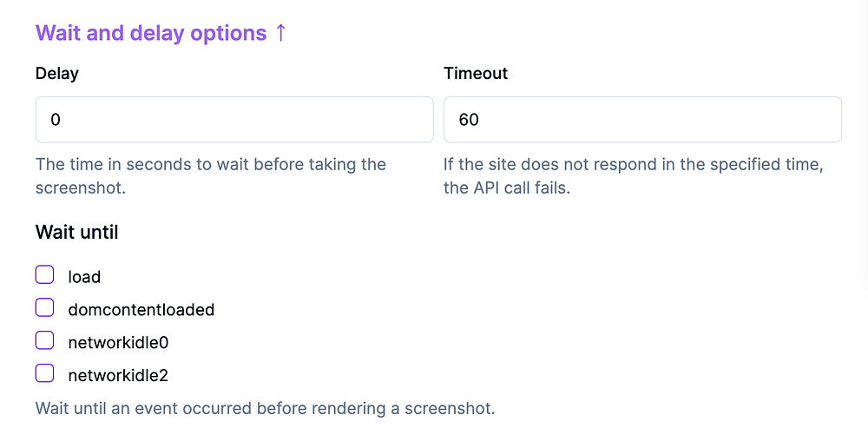The height and width of the screenshot is (448, 868).
Task: Focus the Delay input field
Action: click(234, 120)
